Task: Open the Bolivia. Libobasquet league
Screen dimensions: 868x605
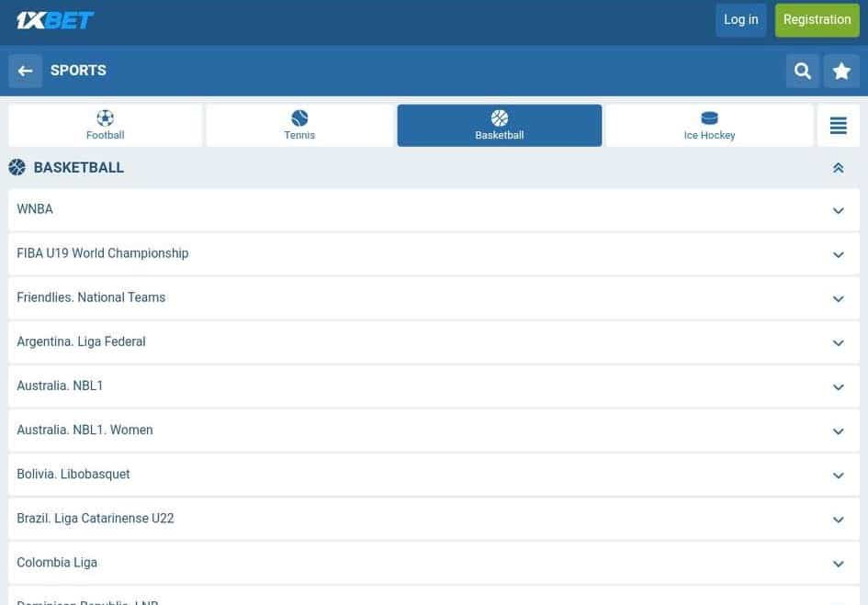Action: point(73,474)
